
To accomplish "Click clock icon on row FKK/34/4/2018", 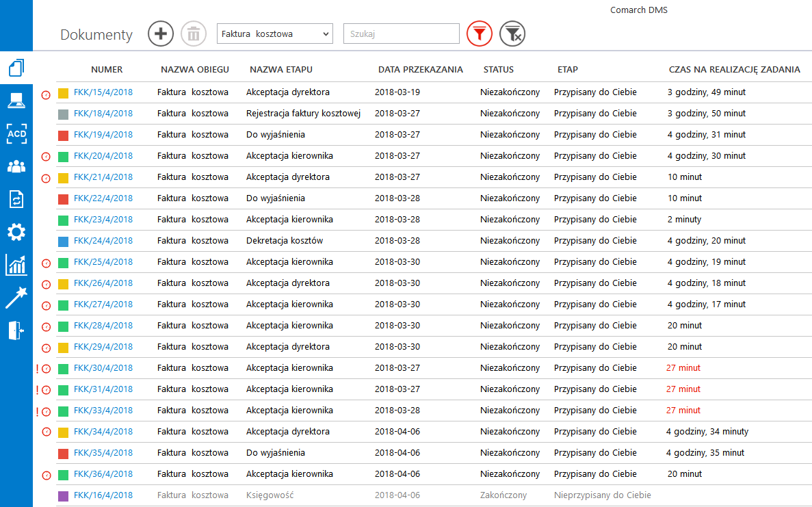I will click(47, 432).
